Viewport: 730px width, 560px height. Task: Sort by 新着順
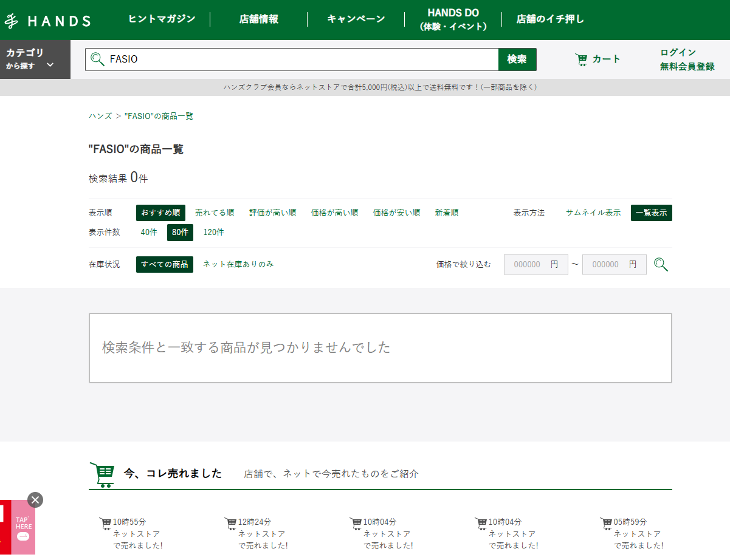(x=447, y=213)
